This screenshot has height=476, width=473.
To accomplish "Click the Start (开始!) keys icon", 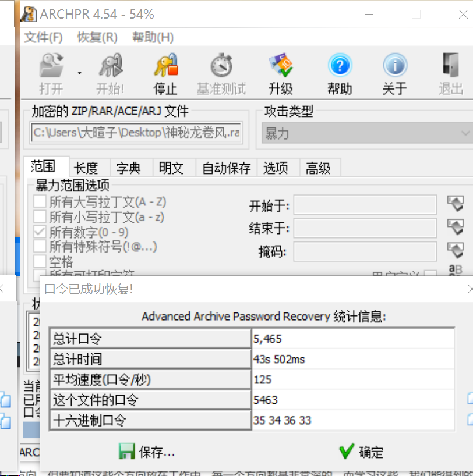I will click(110, 65).
